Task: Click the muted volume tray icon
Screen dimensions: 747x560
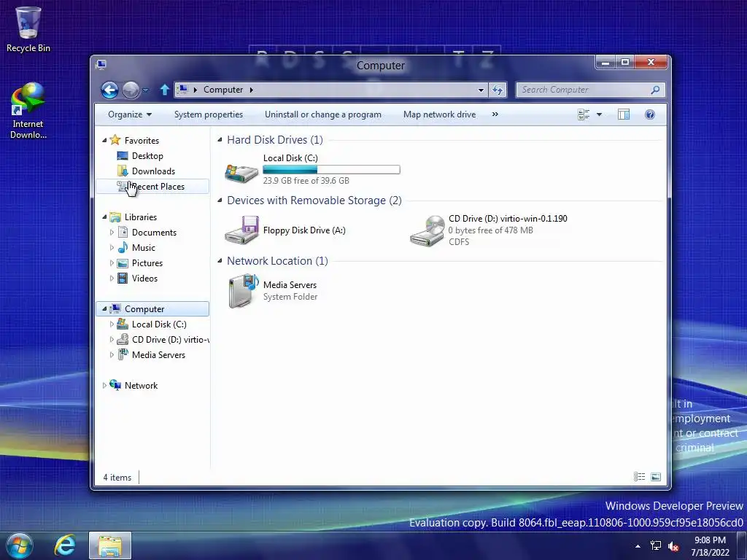Action: [x=673, y=547]
